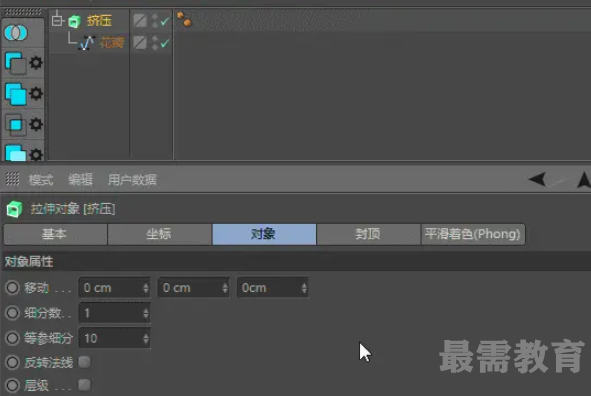Go back with the left arrow icon

point(537,179)
